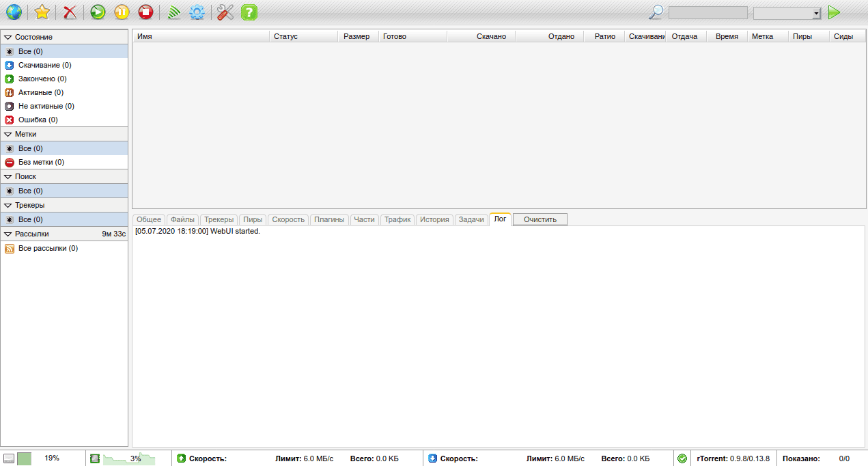
Task: Switch to the Лог tab
Action: [x=501, y=219]
